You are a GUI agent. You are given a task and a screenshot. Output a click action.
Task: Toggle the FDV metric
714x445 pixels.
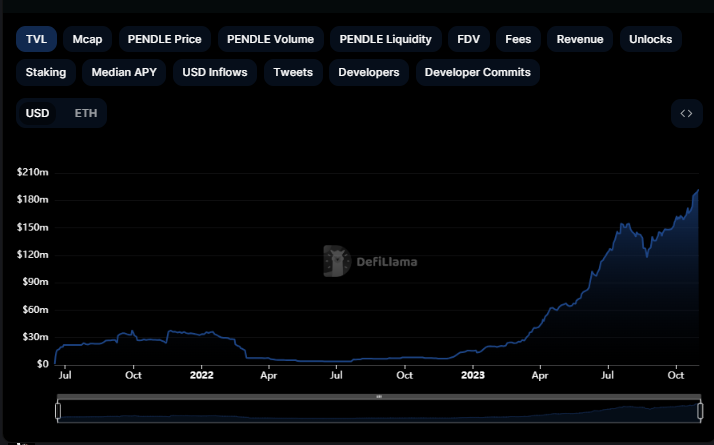(x=469, y=39)
